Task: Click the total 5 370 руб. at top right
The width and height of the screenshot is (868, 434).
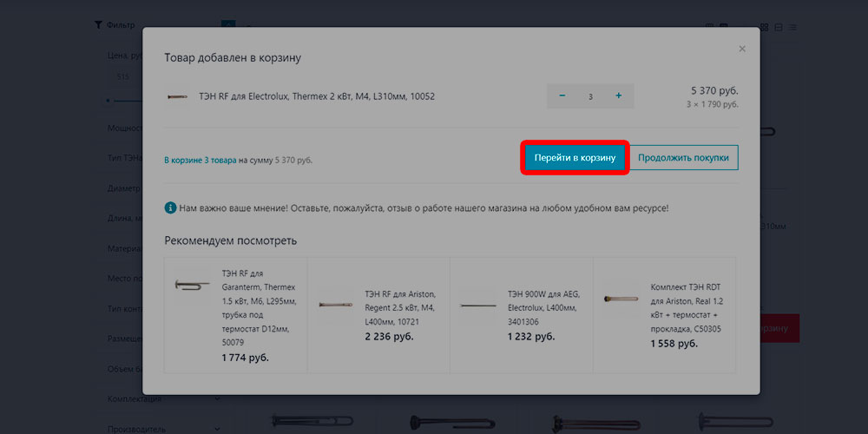Action: point(714,91)
